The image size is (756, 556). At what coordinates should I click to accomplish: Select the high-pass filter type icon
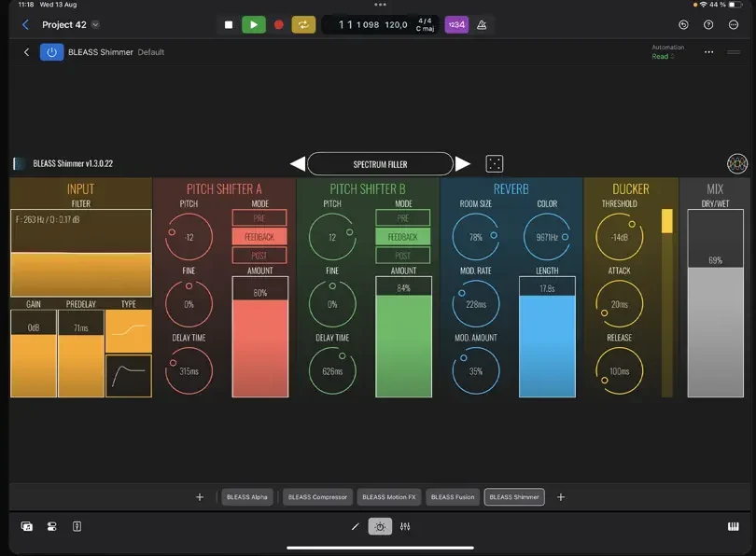tap(128, 376)
